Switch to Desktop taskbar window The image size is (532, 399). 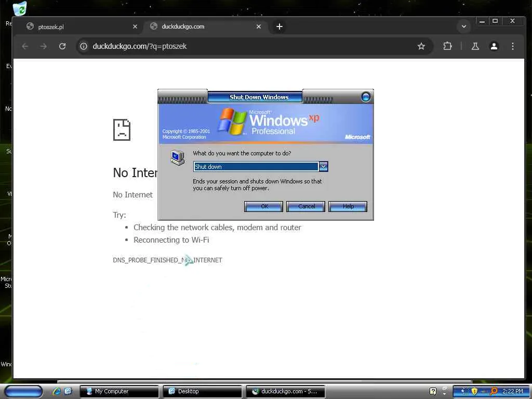tap(202, 391)
